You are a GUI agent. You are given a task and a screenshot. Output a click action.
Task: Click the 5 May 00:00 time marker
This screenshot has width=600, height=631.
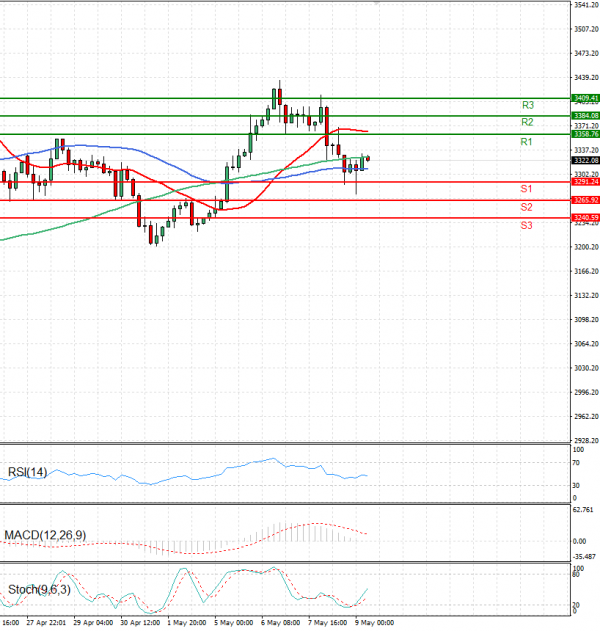[x=233, y=622]
